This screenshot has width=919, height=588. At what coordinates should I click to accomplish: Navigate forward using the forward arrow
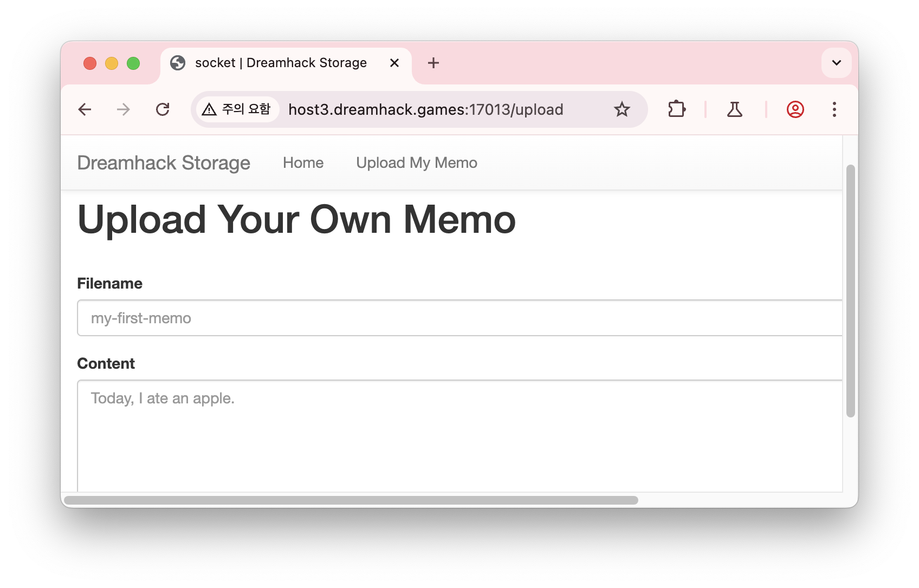124,109
